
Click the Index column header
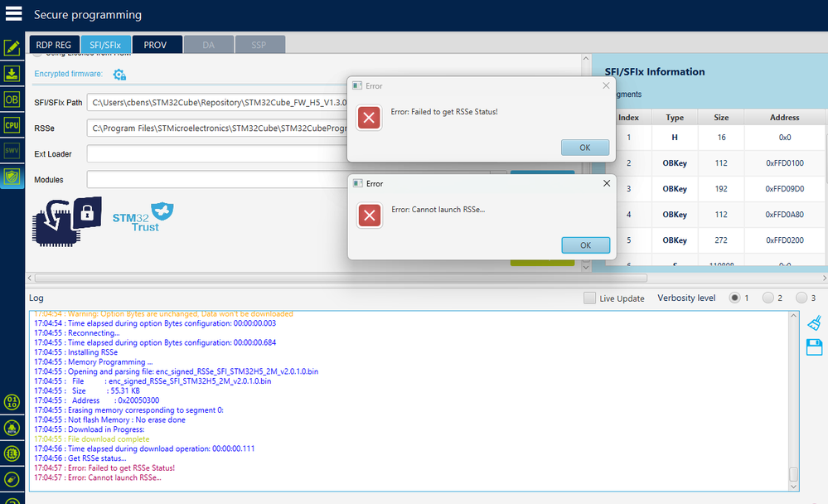(x=628, y=117)
